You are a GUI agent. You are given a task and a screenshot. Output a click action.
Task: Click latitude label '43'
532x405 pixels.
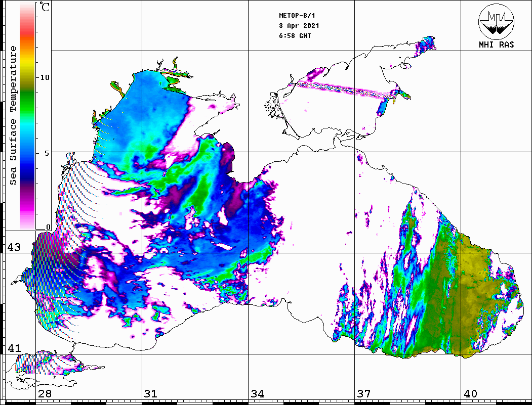(x=14, y=247)
